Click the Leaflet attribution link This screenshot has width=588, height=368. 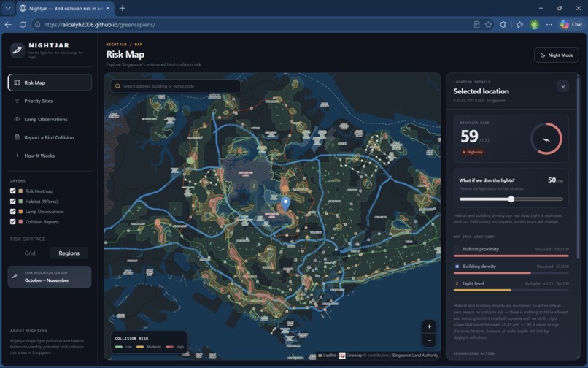327,356
